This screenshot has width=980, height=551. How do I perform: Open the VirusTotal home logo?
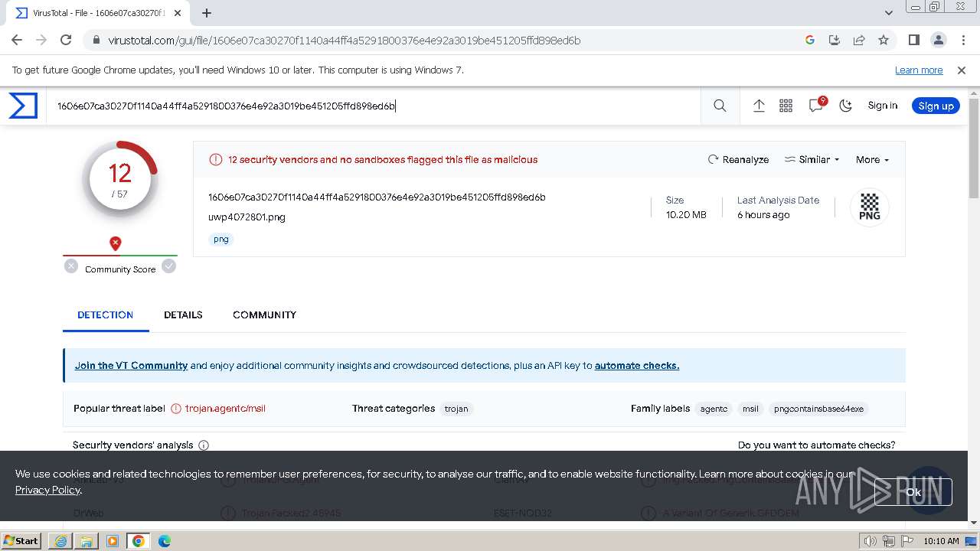[23, 106]
